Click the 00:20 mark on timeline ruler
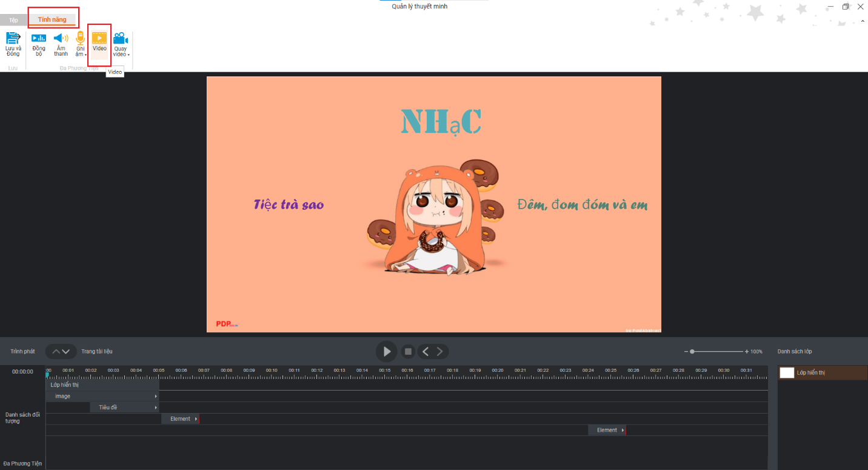 point(498,371)
